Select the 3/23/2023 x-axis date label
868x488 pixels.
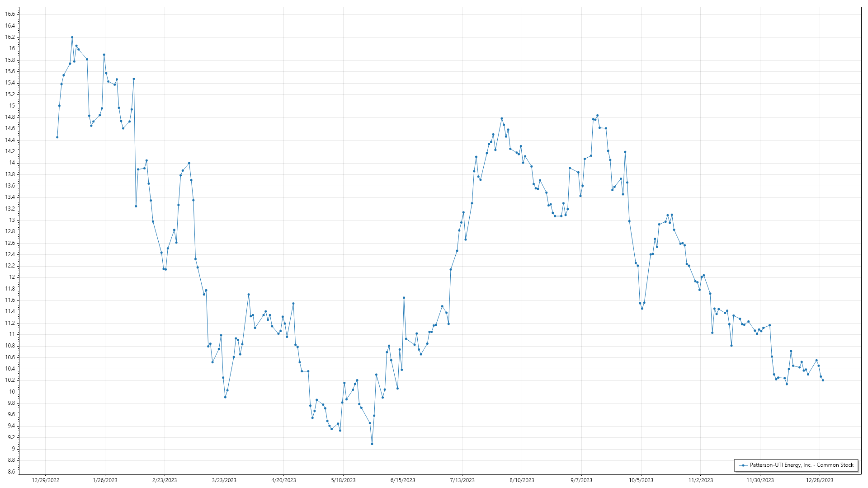point(224,480)
